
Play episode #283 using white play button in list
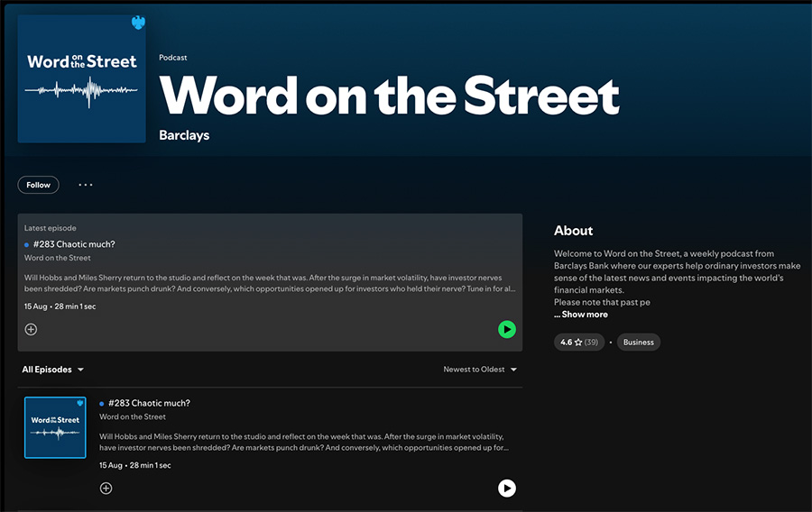507,489
